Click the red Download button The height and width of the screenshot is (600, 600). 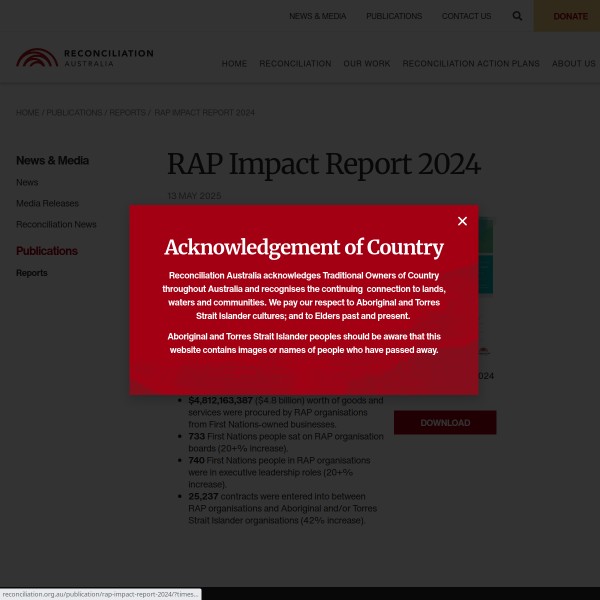coord(445,422)
